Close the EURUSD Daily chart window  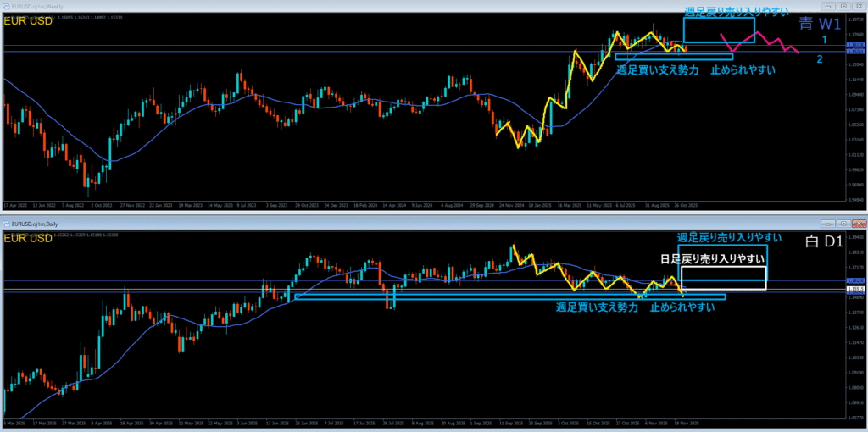[x=859, y=224]
